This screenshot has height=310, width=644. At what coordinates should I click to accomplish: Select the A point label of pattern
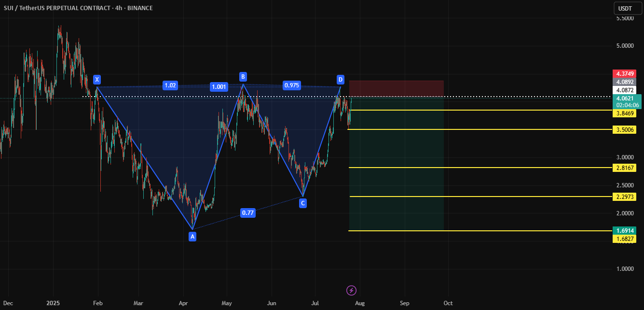(x=192, y=236)
